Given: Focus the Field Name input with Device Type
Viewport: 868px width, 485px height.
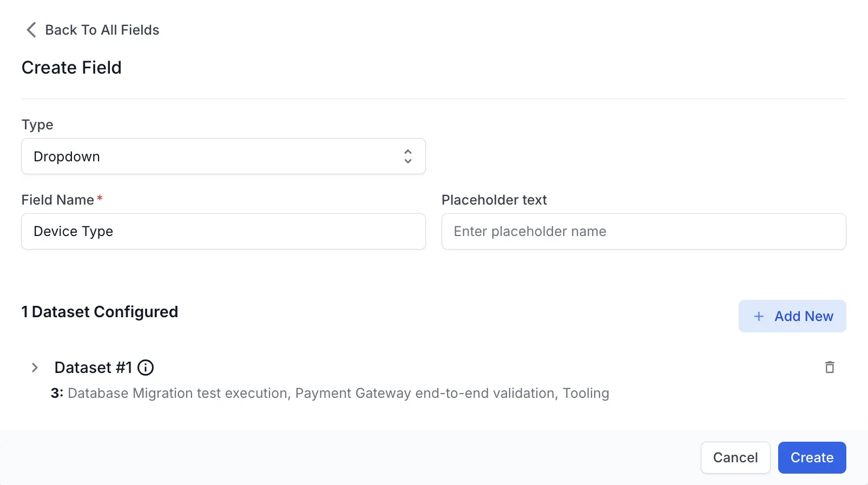Looking at the screenshot, I should pos(223,232).
